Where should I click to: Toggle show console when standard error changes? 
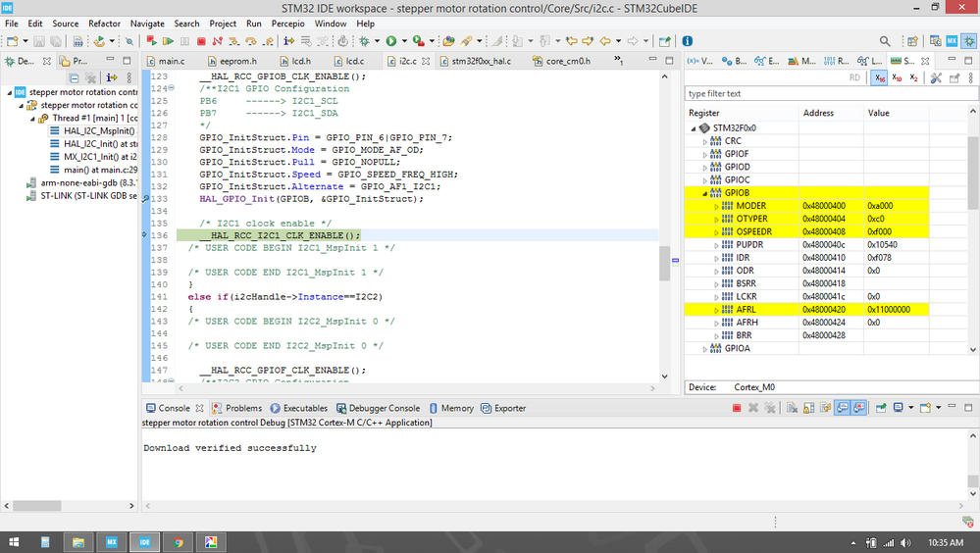point(859,408)
